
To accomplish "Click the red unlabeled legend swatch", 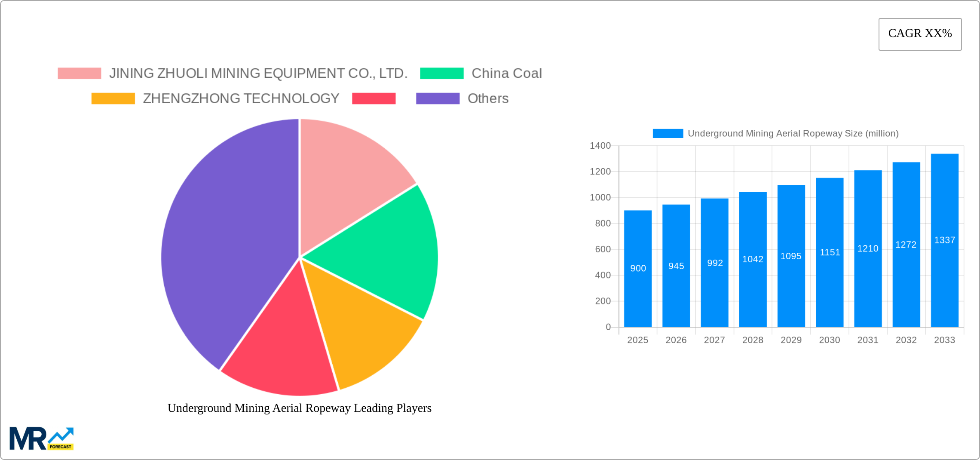I will (374, 98).
